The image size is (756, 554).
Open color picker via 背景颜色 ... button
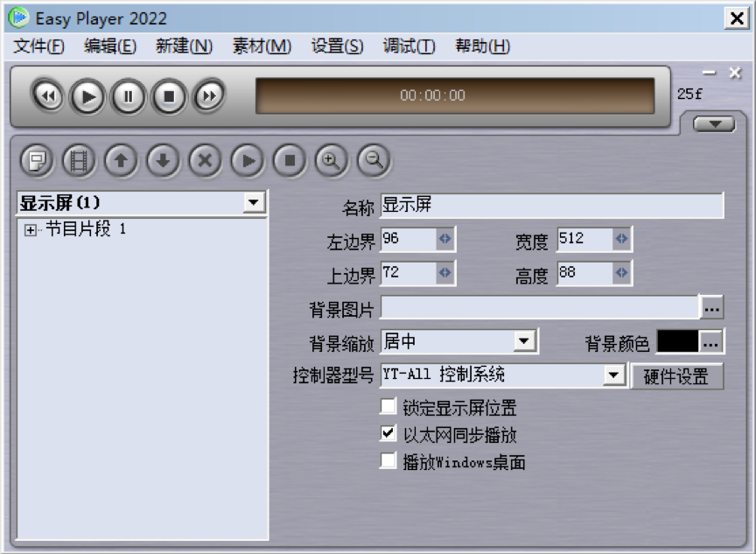[x=710, y=342]
